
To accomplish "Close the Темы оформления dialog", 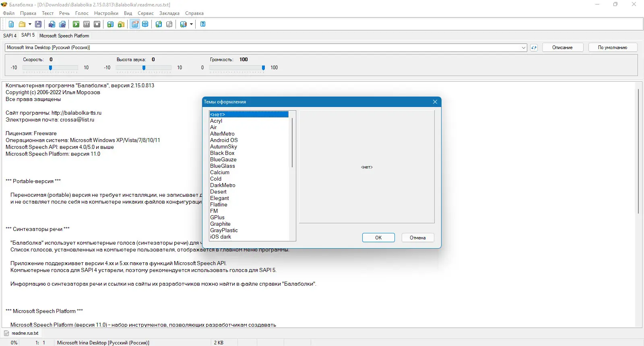I will tap(435, 102).
